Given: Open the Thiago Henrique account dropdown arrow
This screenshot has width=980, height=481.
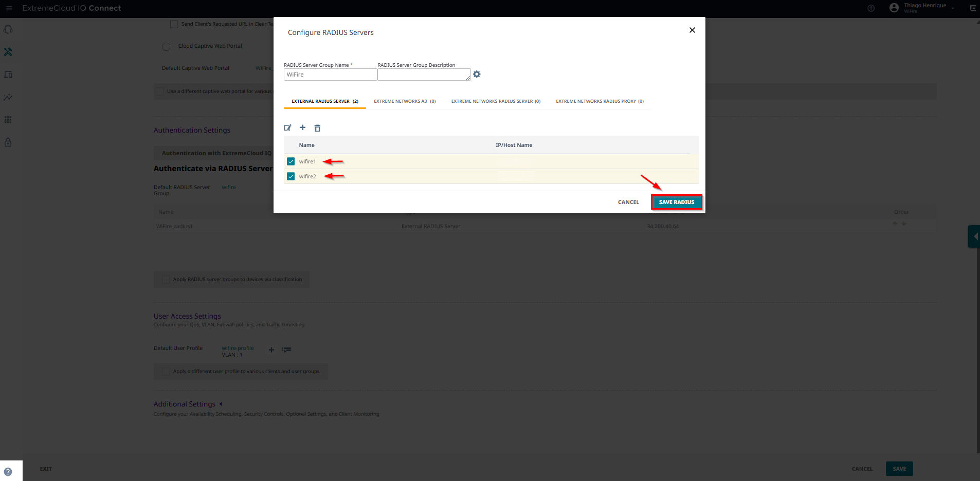Looking at the screenshot, I should click(x=953, y=9).
